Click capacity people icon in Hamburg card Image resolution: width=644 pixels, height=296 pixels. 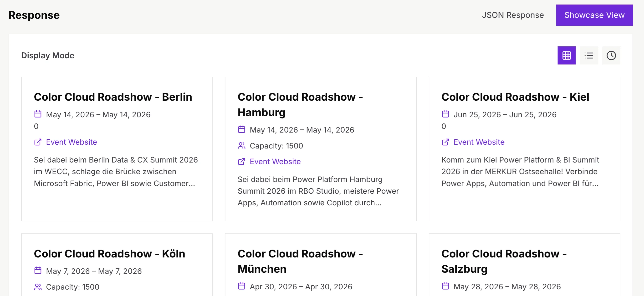pyautogui.click(x=241, y=146)
